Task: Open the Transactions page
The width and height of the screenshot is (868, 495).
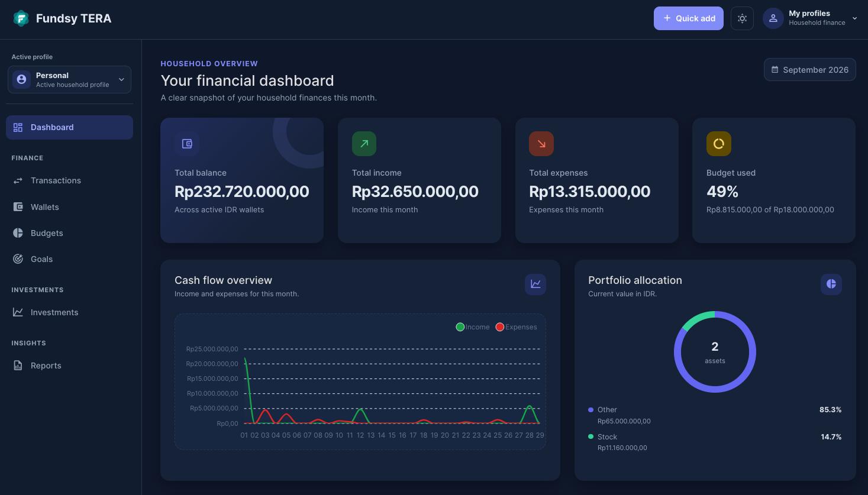Action: [69, 180]
